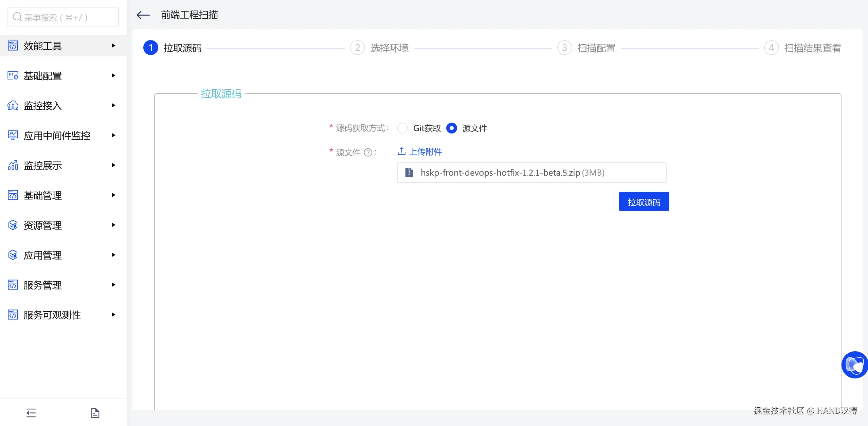Click the sidebar collapse icon
This screenshot has height=426, width=868.
(31, 413)
